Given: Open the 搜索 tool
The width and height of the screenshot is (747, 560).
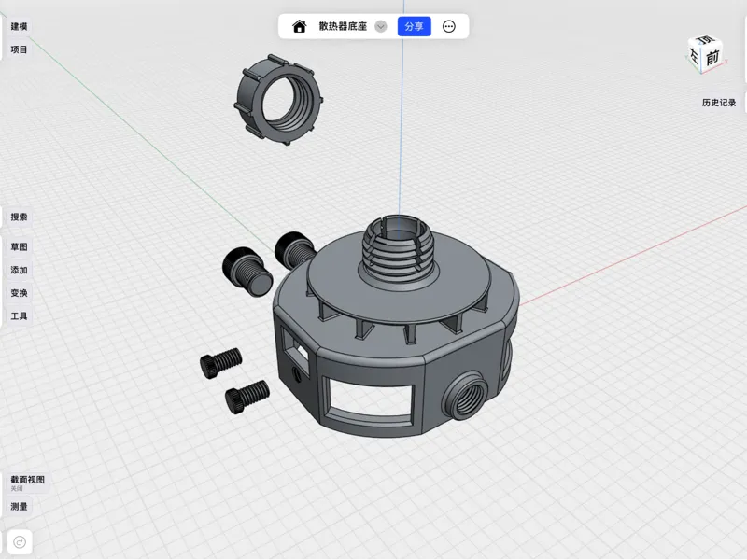Looking at the screenshot, I should (x=19, y=217).
